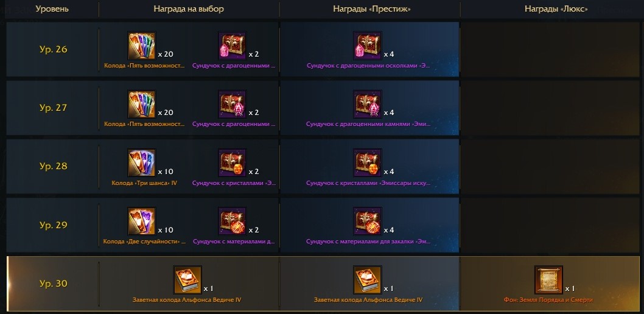Click the «Награды «Люкс»» column header
644x314 pixels.
click(556, 9)
